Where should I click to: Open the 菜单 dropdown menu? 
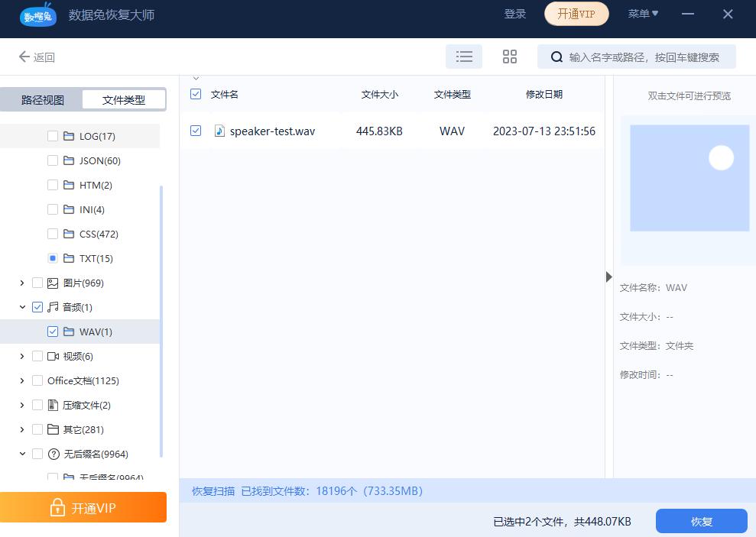[x=643, y=14]
